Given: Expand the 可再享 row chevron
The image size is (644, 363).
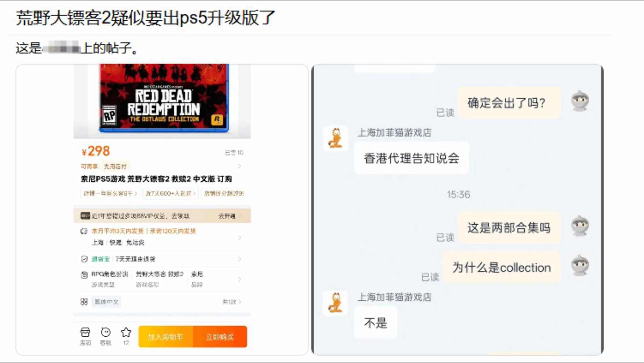Looking at the screenshot, I should click(240, 166).
